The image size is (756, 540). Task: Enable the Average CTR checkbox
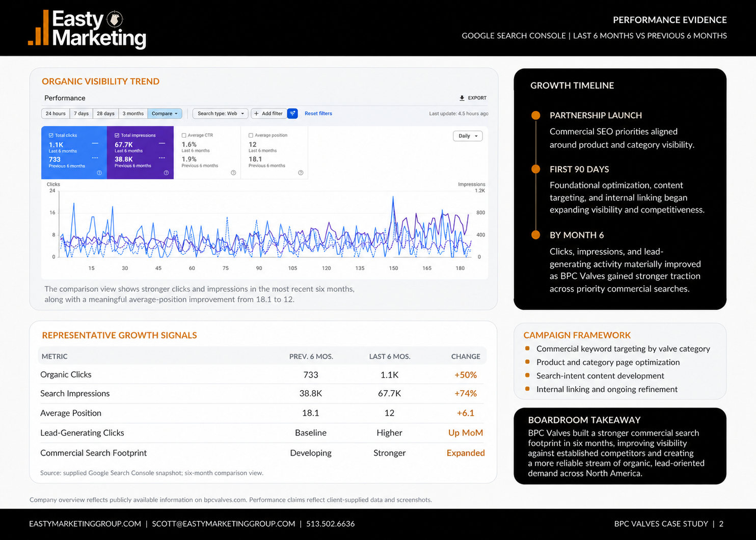(184, 136)
